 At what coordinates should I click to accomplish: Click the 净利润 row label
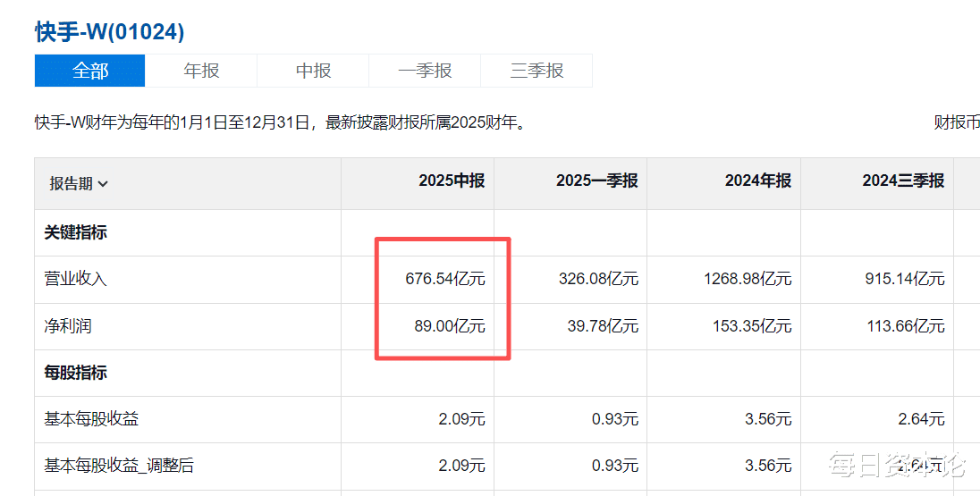67,326
